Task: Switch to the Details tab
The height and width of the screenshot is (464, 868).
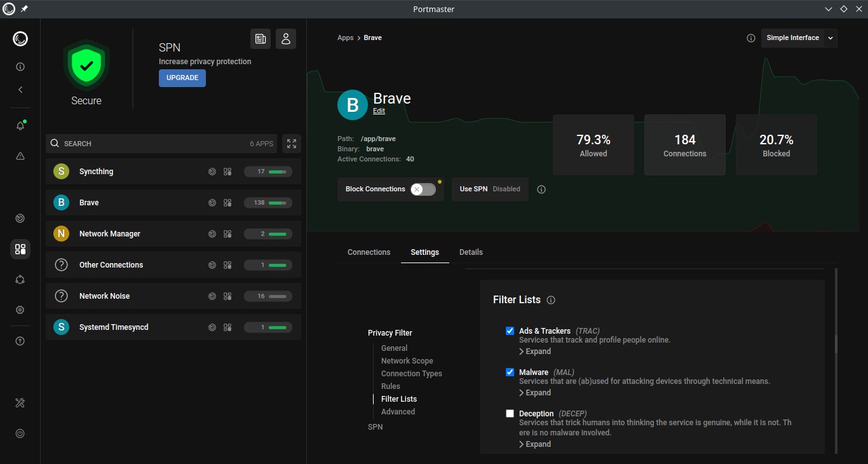Action: 471,252
